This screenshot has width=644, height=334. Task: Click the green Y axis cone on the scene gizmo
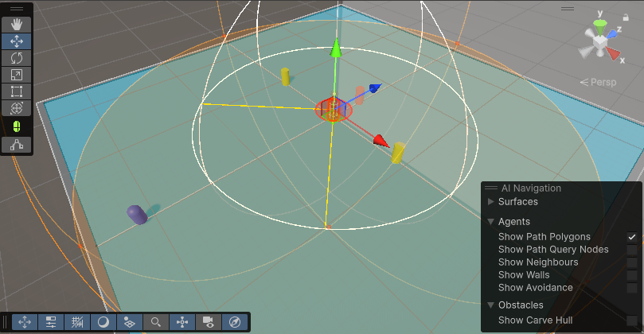click(600, 29)
